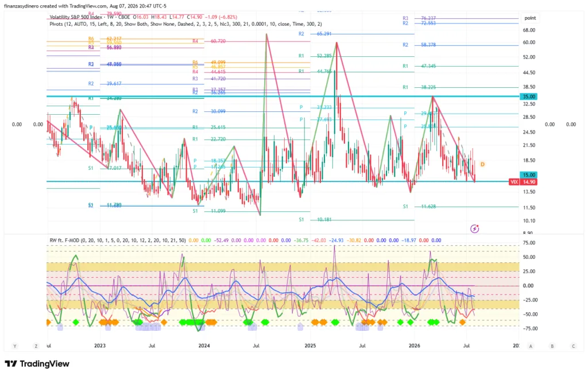This screenshot has width=588, height=376.
Task: Click the 10.10 price scale value
Action: click(x=529, y=220)
